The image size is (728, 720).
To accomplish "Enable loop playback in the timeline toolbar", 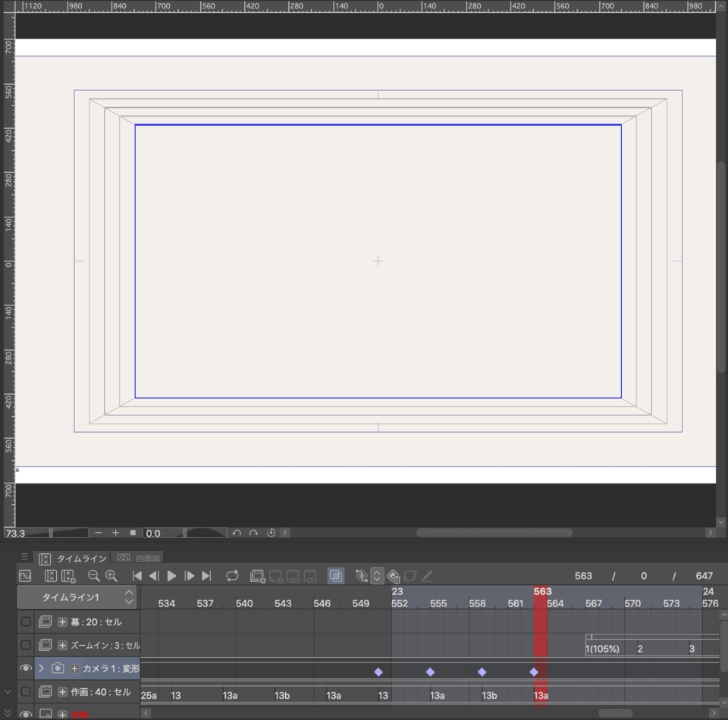I will pos(231,575).
